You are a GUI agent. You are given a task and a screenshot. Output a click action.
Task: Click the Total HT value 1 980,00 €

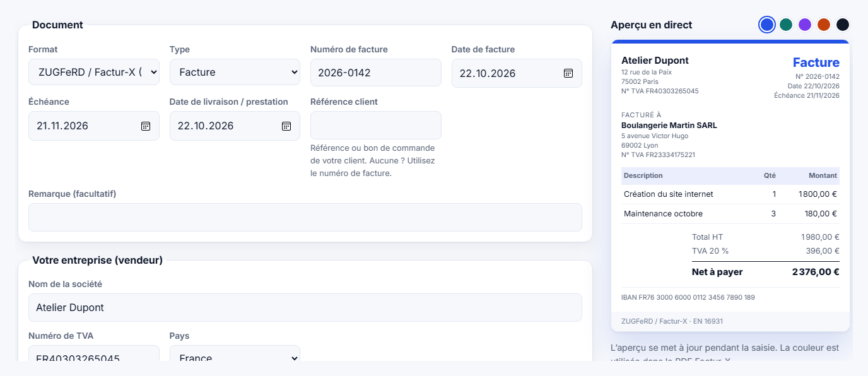819,237
